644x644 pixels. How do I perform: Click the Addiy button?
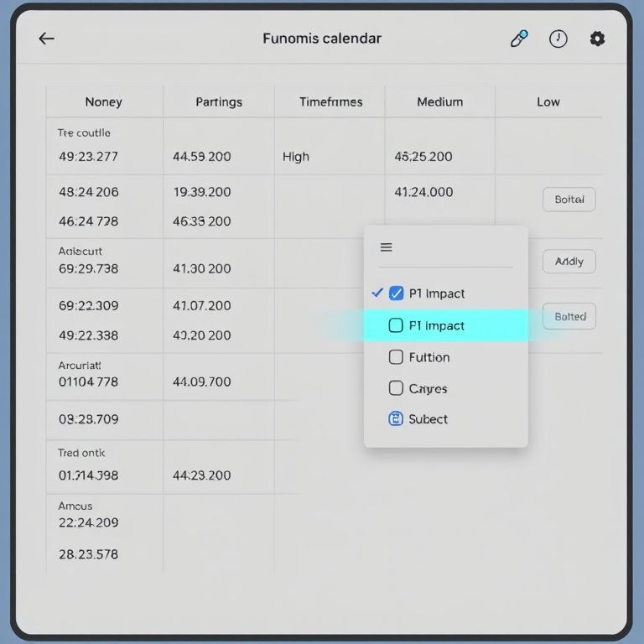569,262
